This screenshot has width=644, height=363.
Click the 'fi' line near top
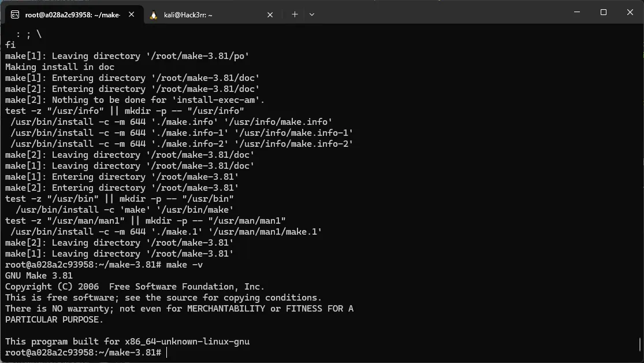click(10, 45)
